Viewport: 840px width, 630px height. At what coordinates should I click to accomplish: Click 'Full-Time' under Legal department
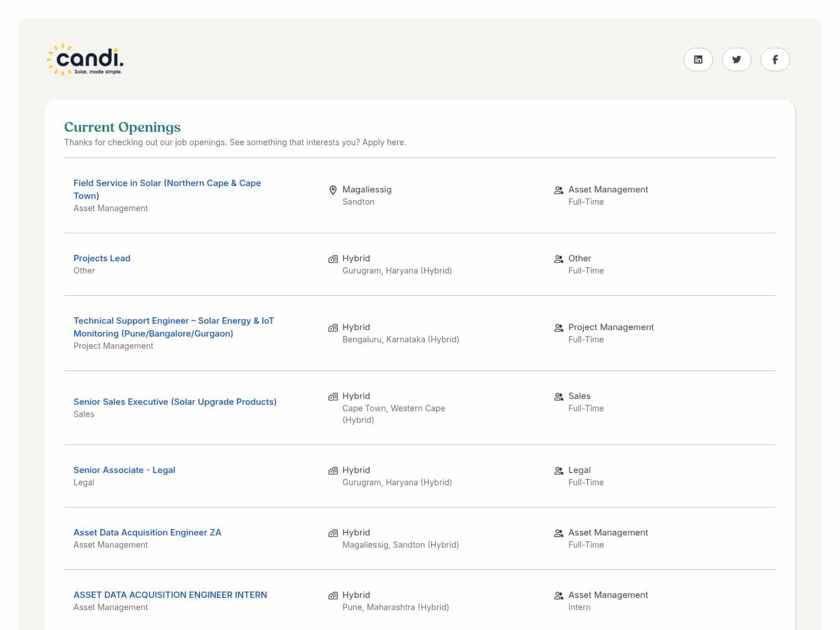[586, 482]
